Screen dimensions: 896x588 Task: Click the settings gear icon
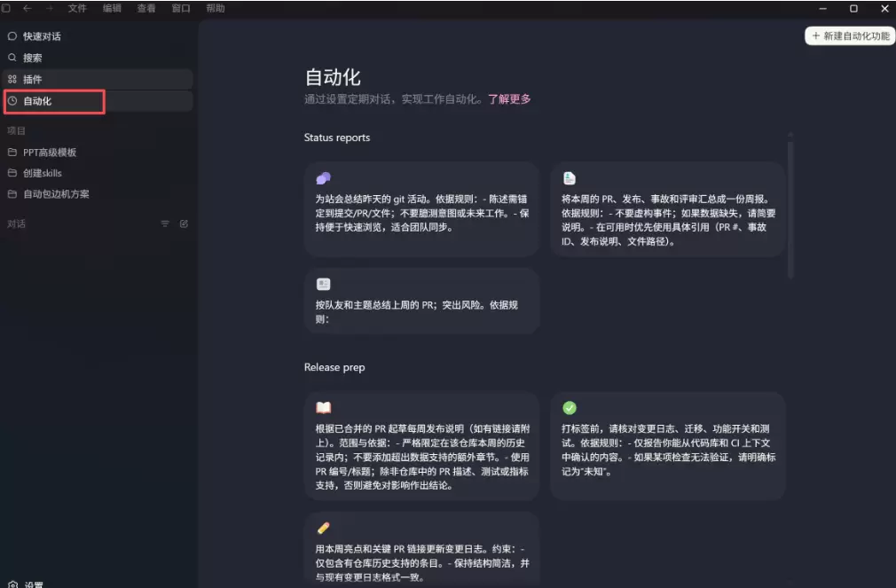[x=12, y=585]
